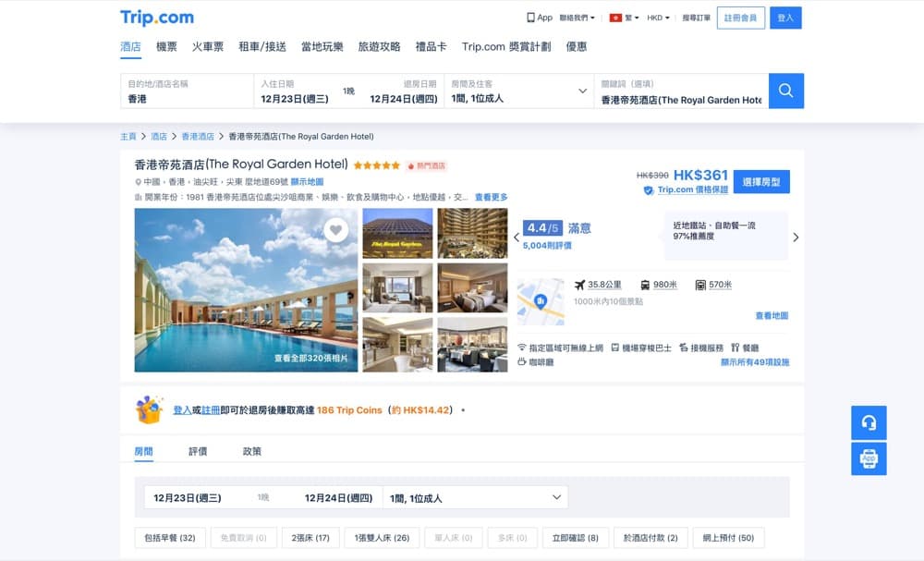Click the keyword field with Royal Garden Hotel
The height and width of the screenshot is (561, 924).
tap(681, 91)
